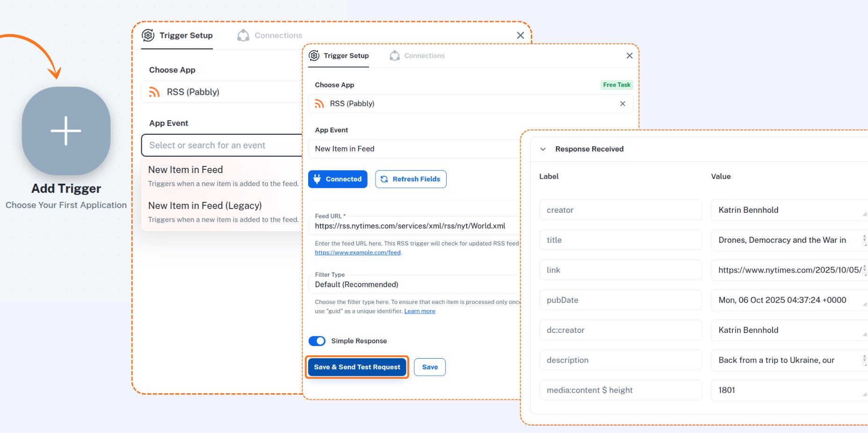Screen dimensions: 868x433
Task: Click the Trigger Setup gear icon in front panel
Action: 314,56
